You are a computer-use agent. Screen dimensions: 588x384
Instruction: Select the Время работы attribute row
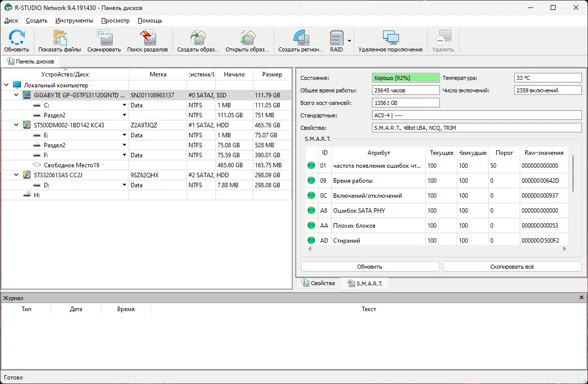tap(437, 181)
